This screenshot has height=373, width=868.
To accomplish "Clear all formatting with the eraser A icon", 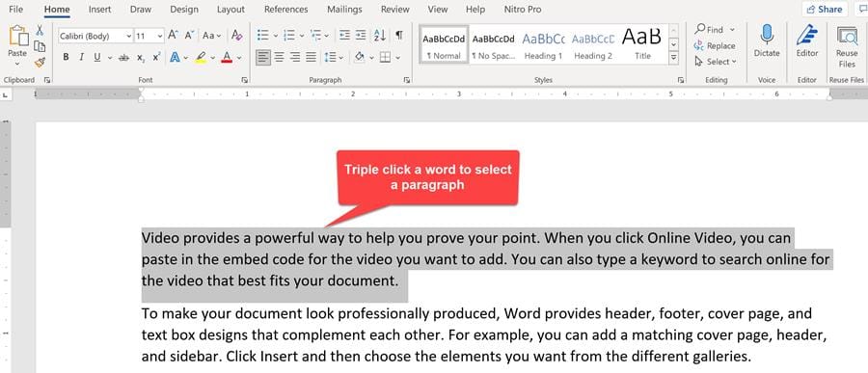I will (237, 36).
